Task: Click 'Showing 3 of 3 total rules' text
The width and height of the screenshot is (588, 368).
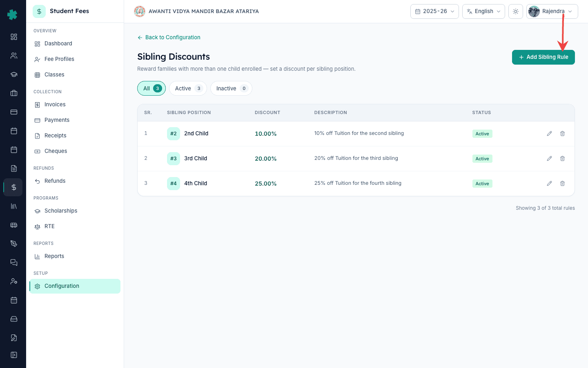Action: (545, 208)
